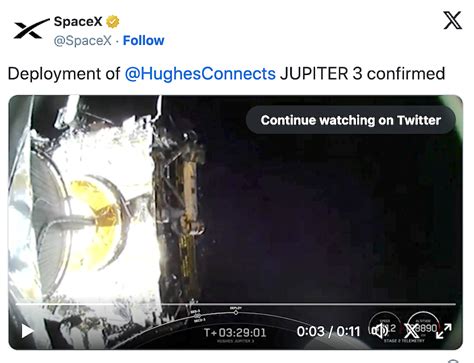This screenshot has height=363, width=474.
Task: Open the SpaceX display name
Action: coord(78,22)
